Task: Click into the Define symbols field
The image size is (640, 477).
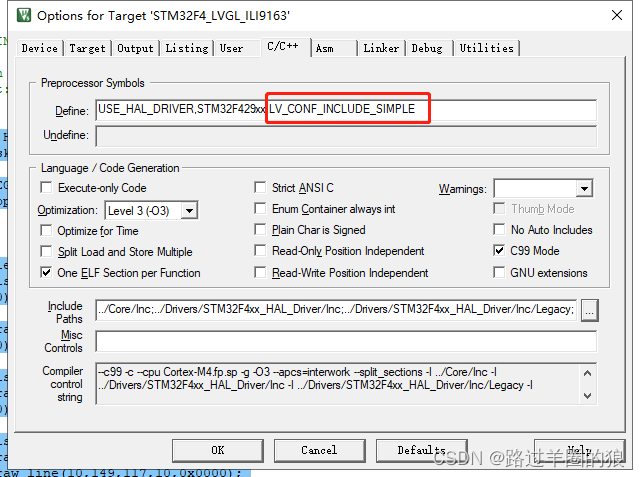Action: [346, 110]
